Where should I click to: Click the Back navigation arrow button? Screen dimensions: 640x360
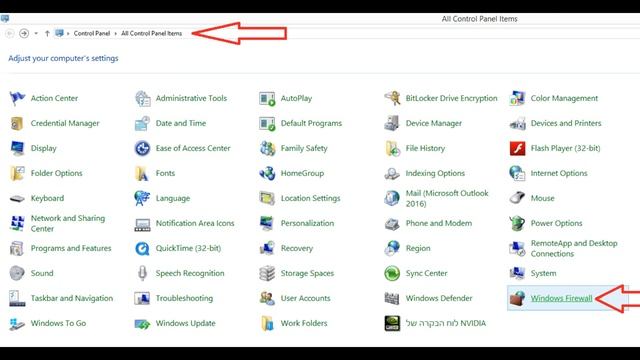pos(10,33)
